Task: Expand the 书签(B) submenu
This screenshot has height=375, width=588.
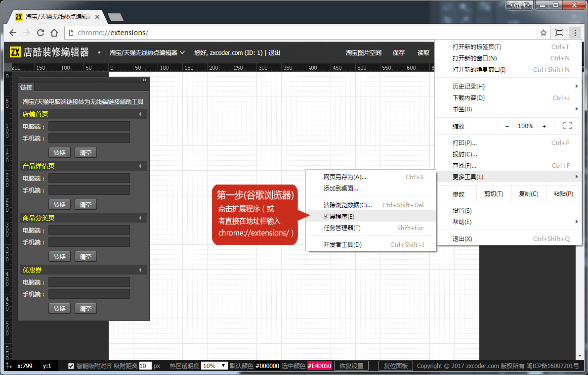Action: click(508, 109)
